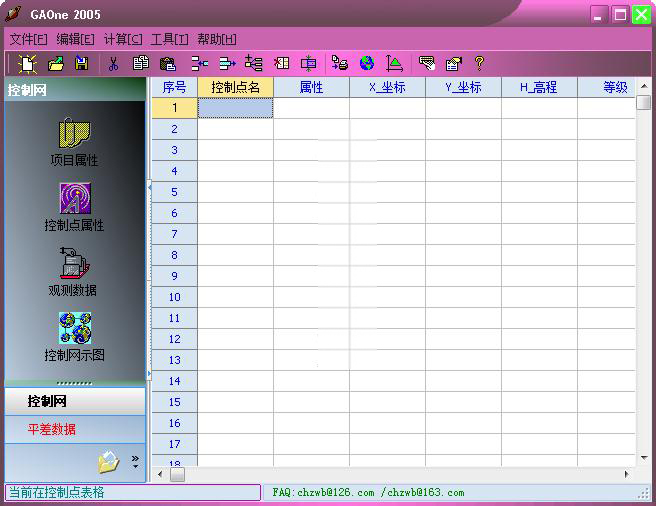Click the horizontal scrollbar right arrow
The image size is (656, 506).
[626, 474]
